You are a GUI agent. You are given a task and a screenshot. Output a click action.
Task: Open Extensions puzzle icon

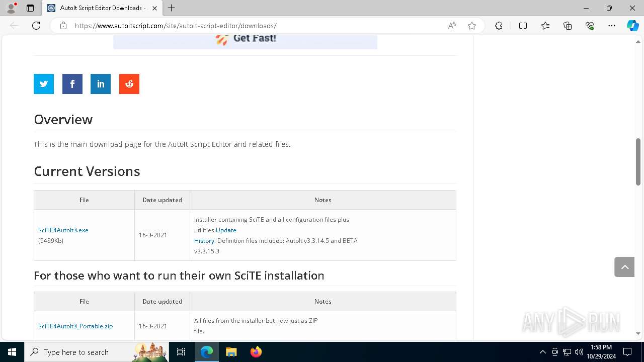(x=499, y=26)
